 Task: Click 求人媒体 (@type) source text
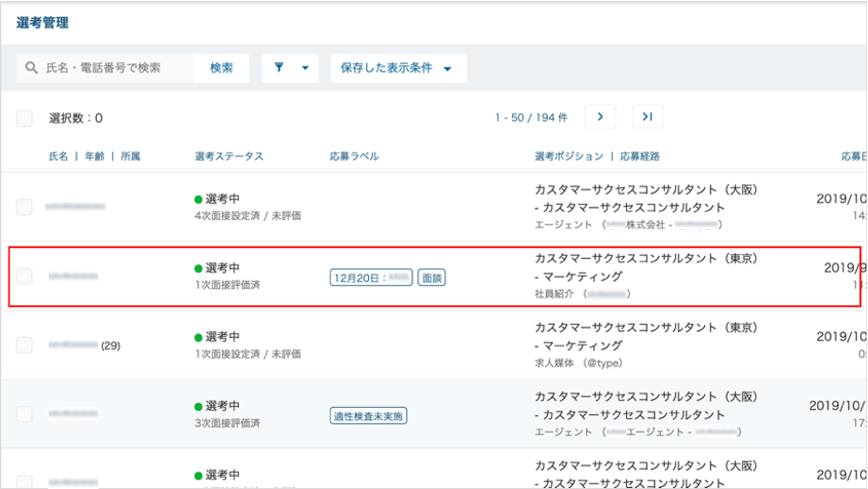(578, 363)
